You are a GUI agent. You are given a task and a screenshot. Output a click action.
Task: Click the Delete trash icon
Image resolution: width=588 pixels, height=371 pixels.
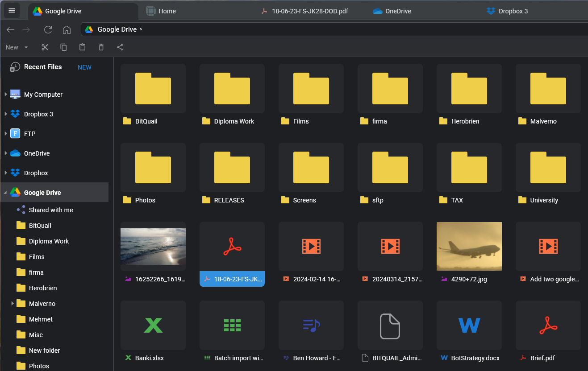(101, 47)
